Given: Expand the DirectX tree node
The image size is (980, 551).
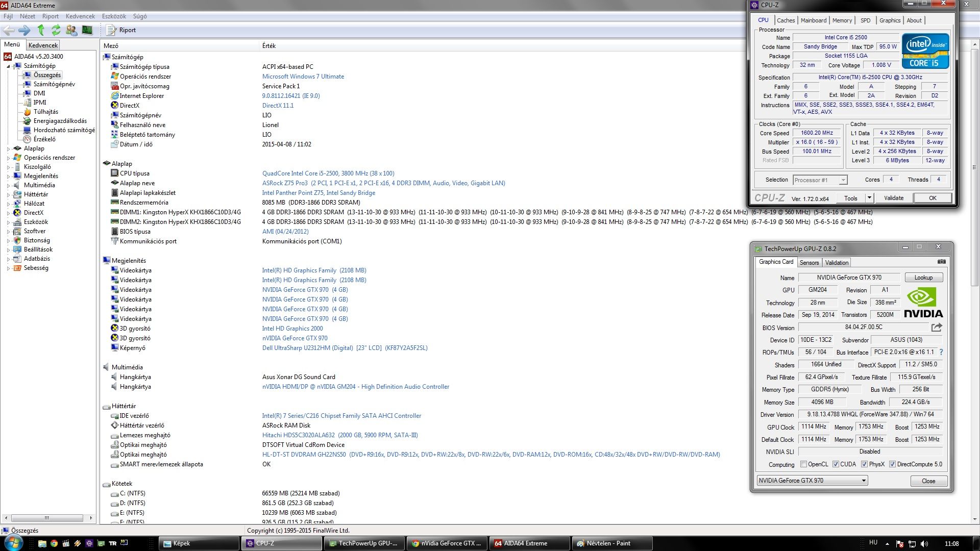Looking at the screenshot, I should pos(8,213).
